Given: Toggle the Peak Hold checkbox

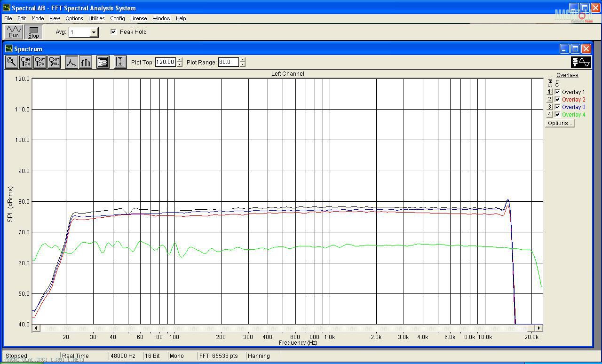Looking at the screenshot, I should click(x=113, y=32).
